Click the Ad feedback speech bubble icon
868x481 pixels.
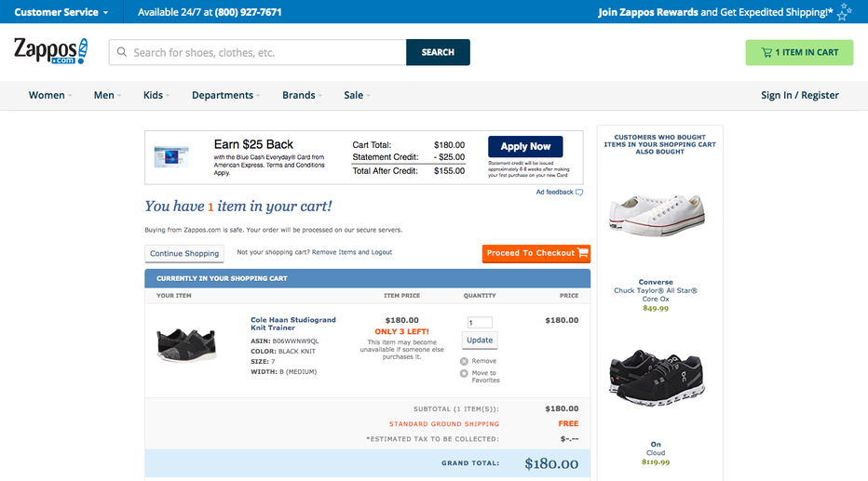pos(579,193)
